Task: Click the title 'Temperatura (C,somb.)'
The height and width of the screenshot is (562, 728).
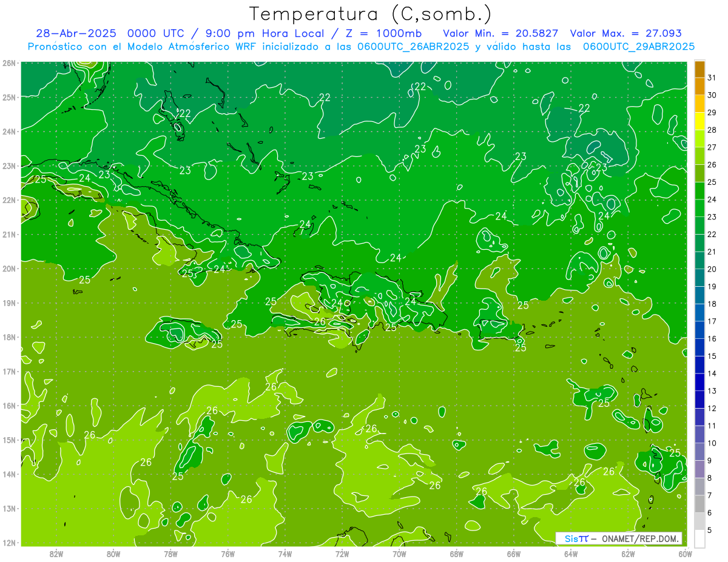Action: point(370,15)
